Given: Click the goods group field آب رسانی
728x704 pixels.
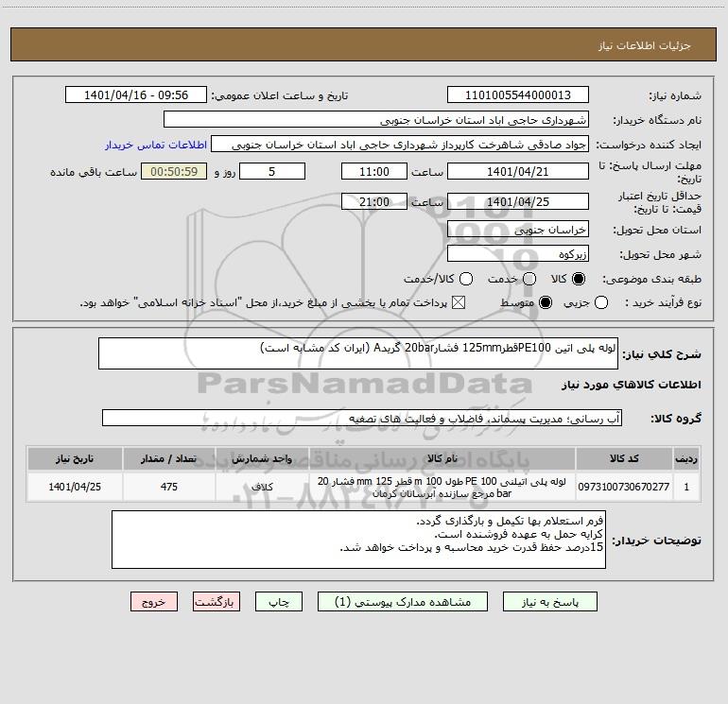Looking at the screenshot, I should 362,418.
